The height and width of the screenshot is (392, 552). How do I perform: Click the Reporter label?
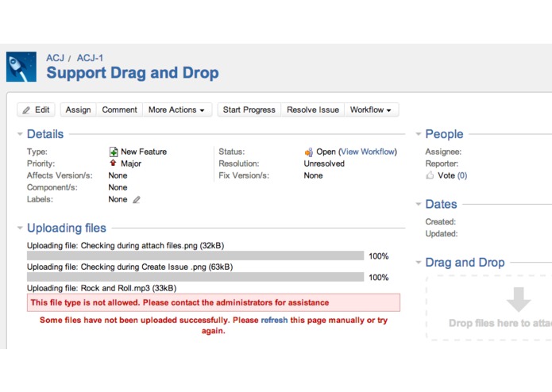tap(442, 163)
